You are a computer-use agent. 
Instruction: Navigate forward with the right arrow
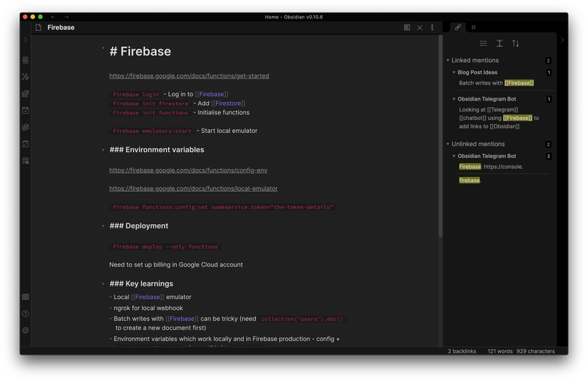66,17
